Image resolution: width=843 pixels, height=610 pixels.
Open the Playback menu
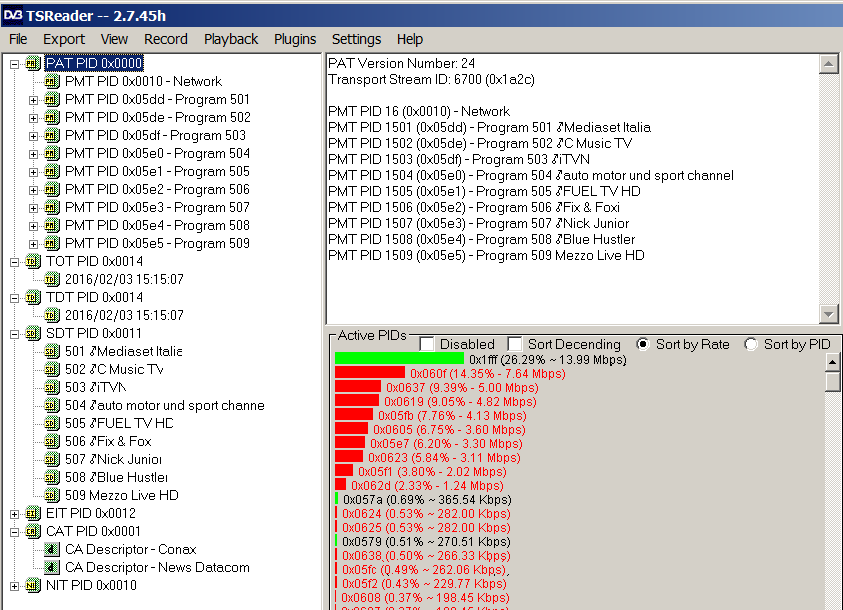click(x=231, y=39)
